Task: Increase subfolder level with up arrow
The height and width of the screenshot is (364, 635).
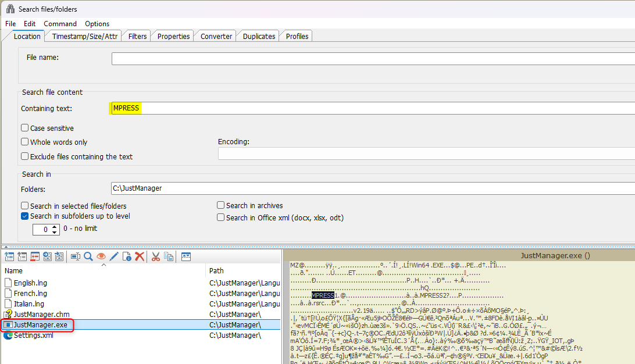Action: (x=55, y=227)
